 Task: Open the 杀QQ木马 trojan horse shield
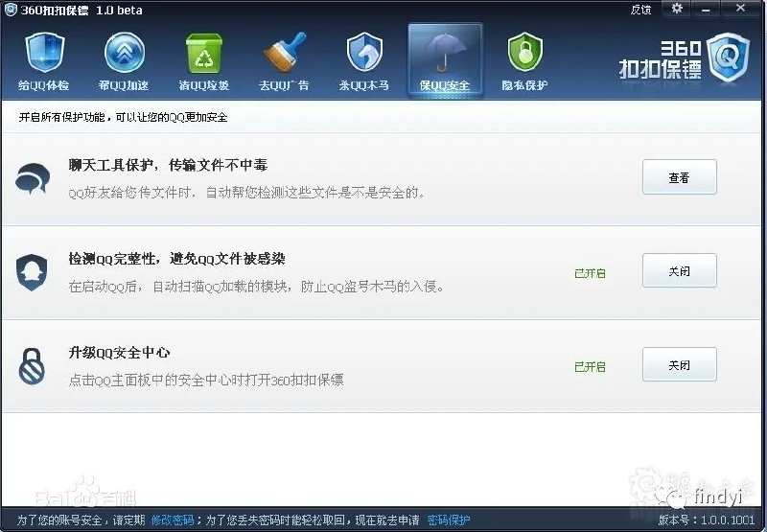click(364, 53)
